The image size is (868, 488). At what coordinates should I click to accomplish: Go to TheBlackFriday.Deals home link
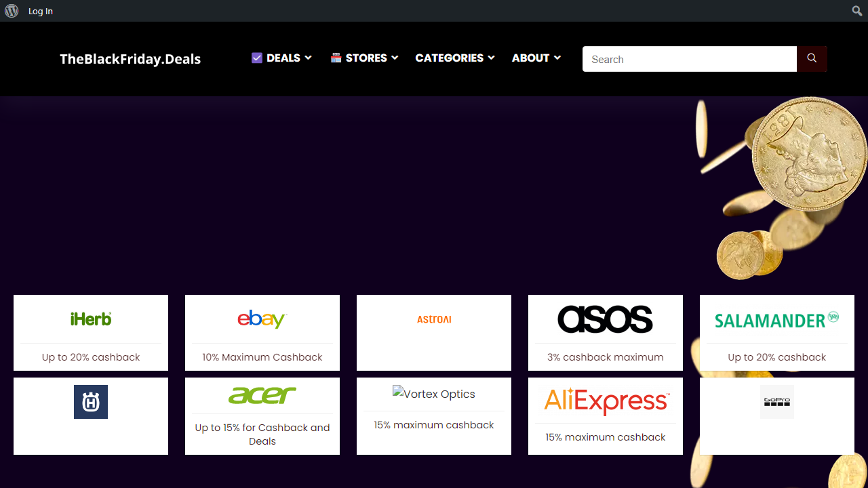[x=130, y=59]
